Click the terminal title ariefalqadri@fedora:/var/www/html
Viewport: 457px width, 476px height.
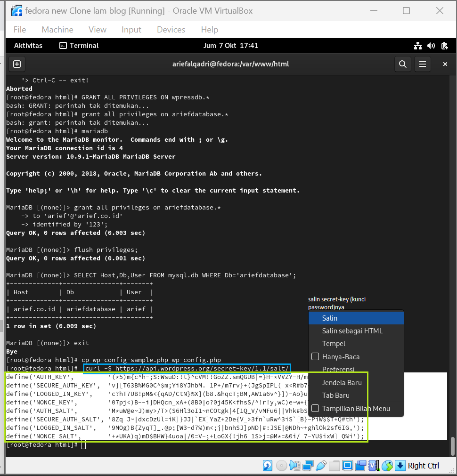pos(231,64)
